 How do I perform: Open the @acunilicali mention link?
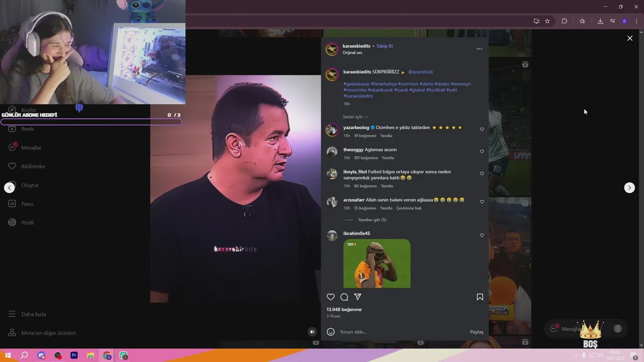click(420, 72)
